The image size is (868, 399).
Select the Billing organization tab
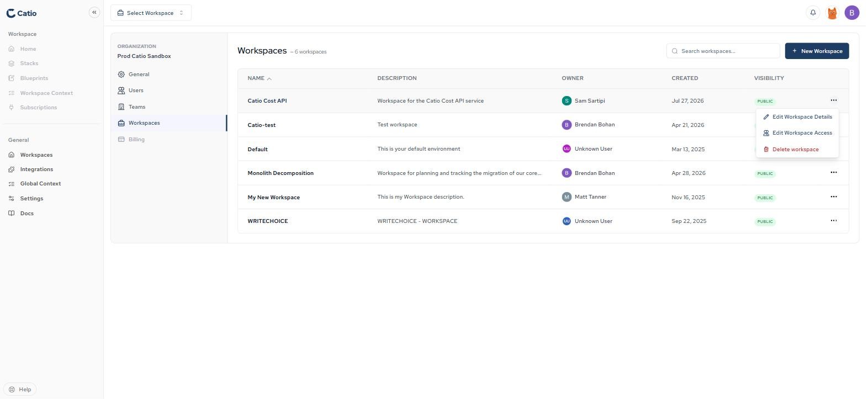169,140
